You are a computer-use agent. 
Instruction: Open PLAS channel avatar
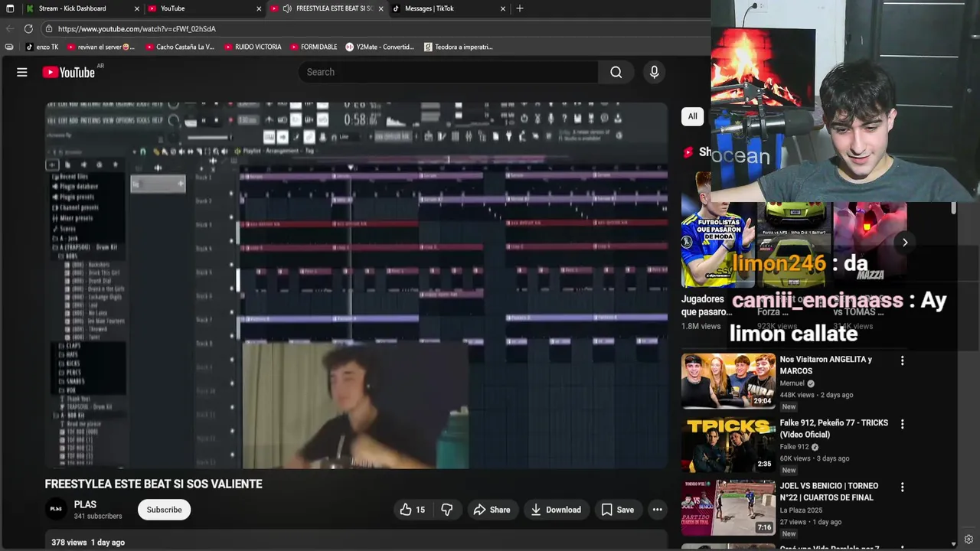point(56,510)
